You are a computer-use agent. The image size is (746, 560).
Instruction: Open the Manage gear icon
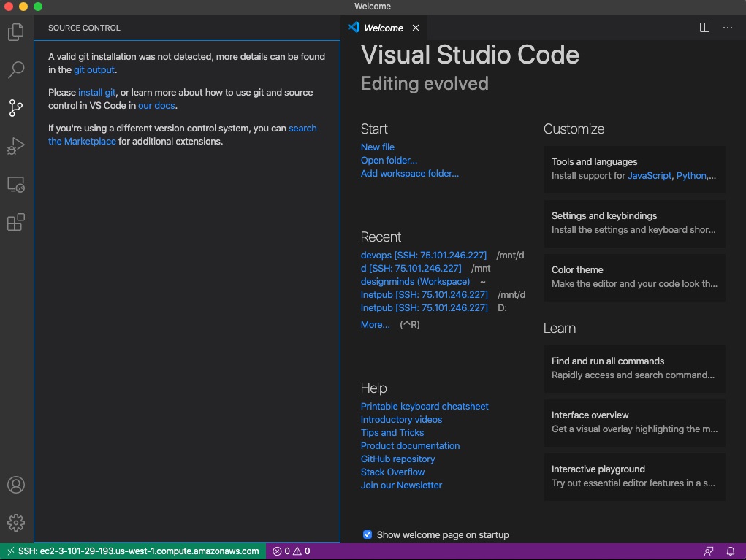click(x=16, y=523)
